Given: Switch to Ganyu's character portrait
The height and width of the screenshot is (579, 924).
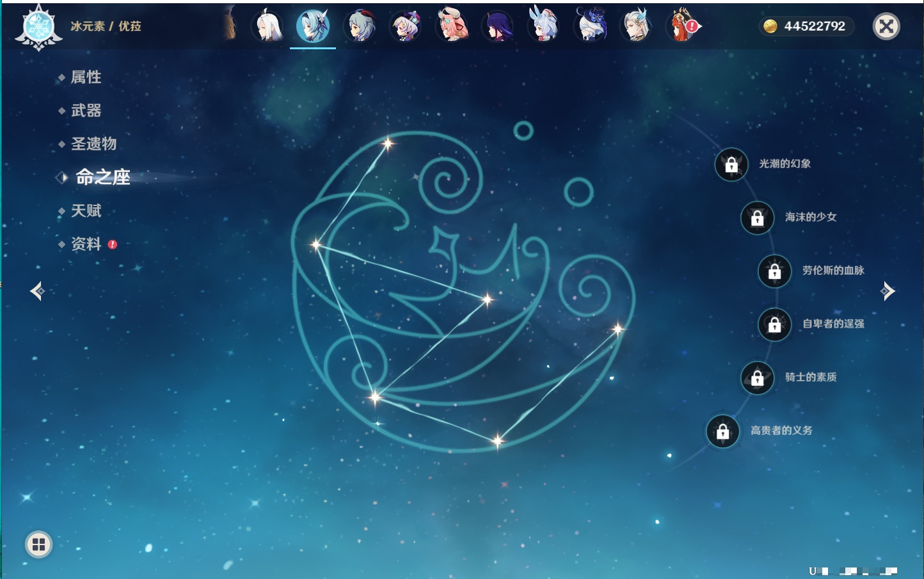Looking at the screenshot, I should click(x=360, y=26).
